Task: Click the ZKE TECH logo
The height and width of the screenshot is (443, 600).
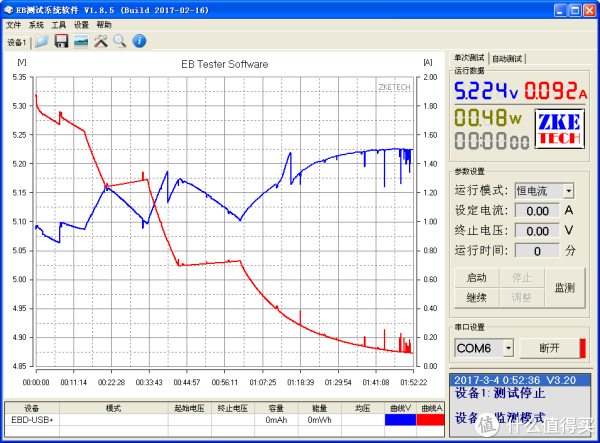Action: [559, 129]
